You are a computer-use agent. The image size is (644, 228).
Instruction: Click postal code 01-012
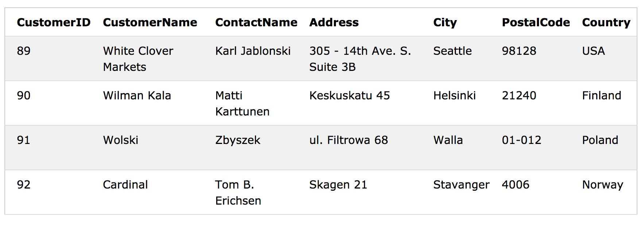pos(521,140)
